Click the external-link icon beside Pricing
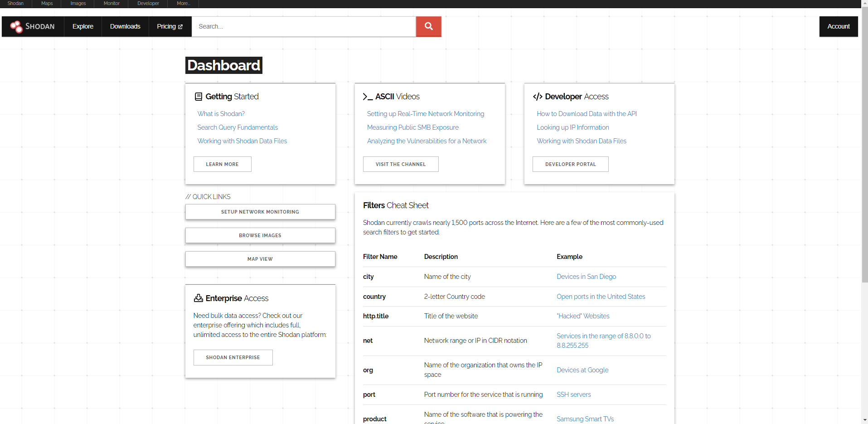This screenshot has width=868, height=424. 180,27
